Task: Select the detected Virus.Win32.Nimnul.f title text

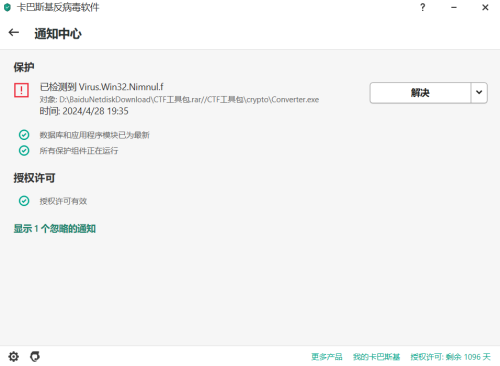Action: (x=102, y=87)
